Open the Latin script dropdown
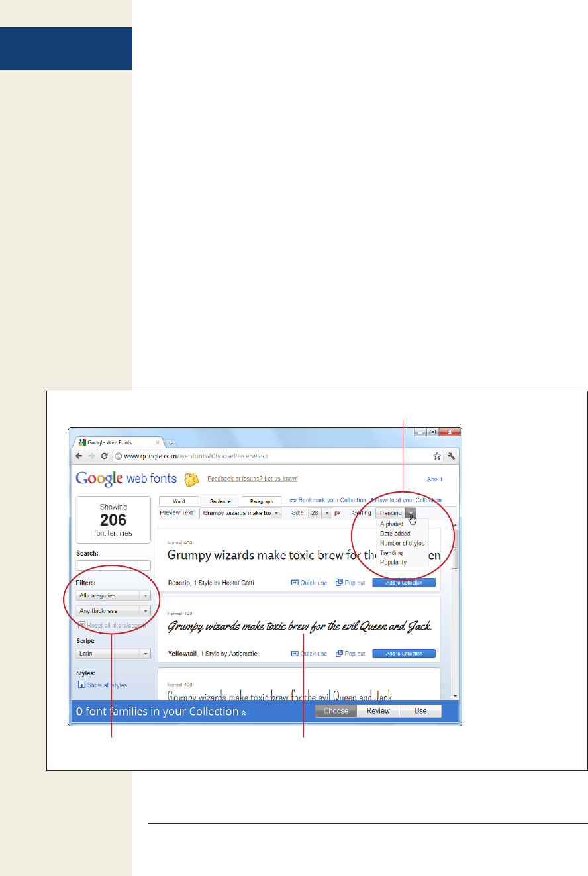The width and height of the screenshot is (588, 876). [113, 653]
